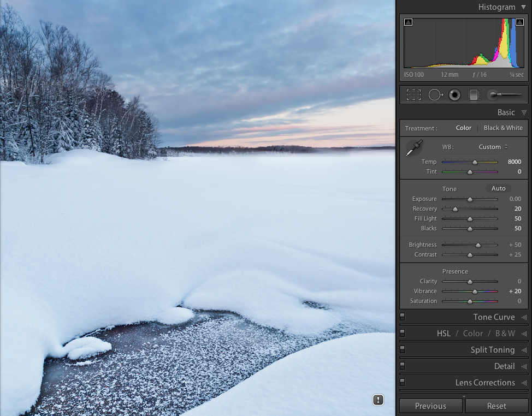Select the Spot Removal tool
The image size is (532, 416).
pyautogui.click(x=435, y=95)
